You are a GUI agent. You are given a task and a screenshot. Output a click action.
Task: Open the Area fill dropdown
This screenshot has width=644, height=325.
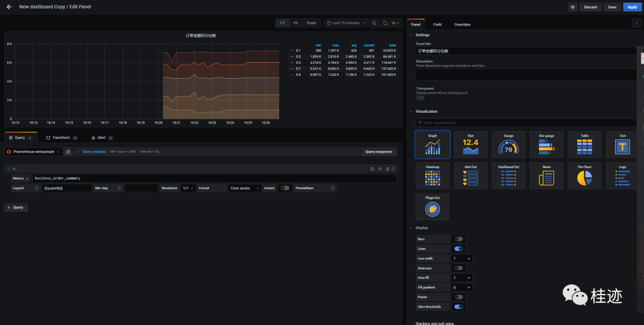pyautogui.click(x=461, y=278)
